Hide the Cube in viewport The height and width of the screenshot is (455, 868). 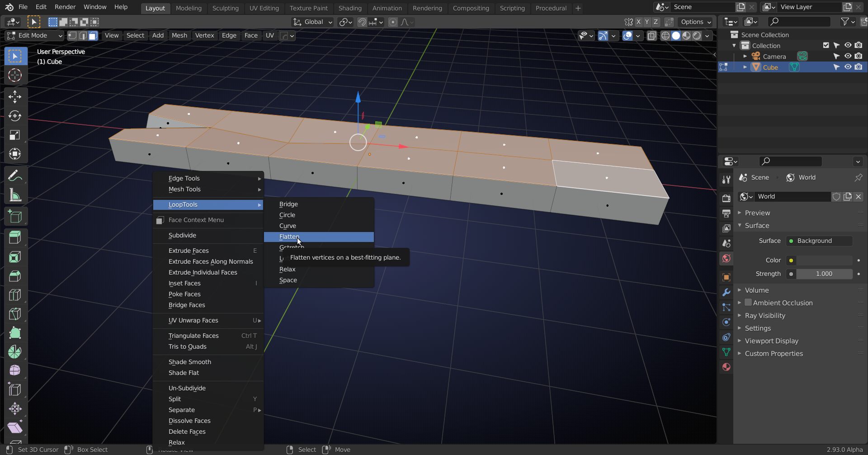tap(848, 67)
